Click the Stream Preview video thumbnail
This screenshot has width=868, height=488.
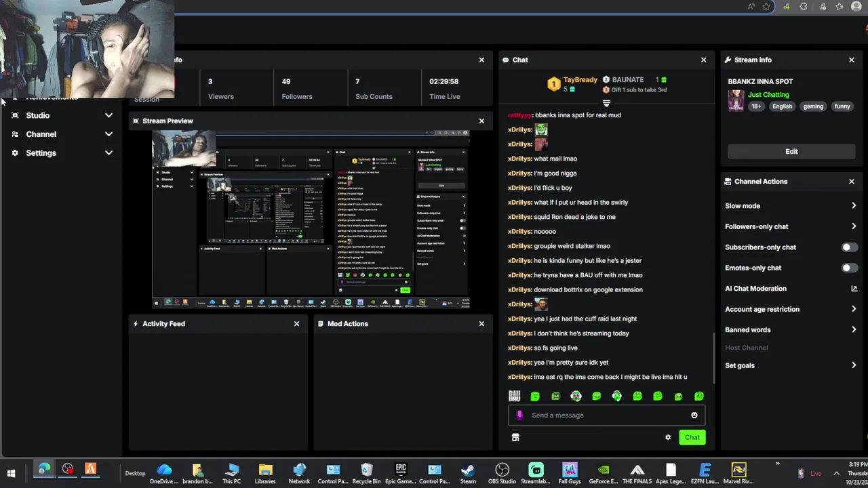[311, 220]
